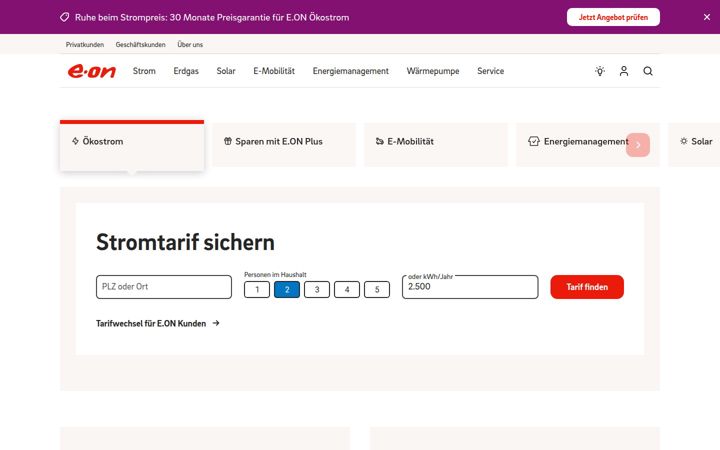Open Wärmepumpe navigation menu
The width and height of the screenshot is (720, 450).
[433, 71]
